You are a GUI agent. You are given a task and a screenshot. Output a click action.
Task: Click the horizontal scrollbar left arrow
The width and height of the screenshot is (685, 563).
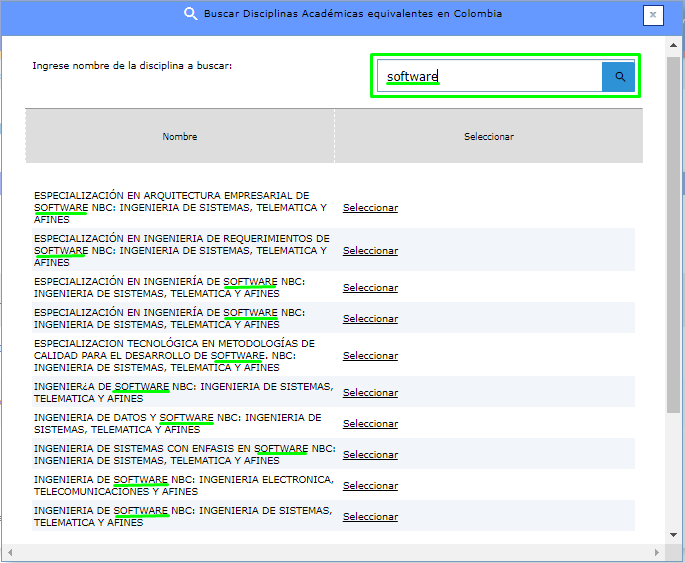point(8,553)
